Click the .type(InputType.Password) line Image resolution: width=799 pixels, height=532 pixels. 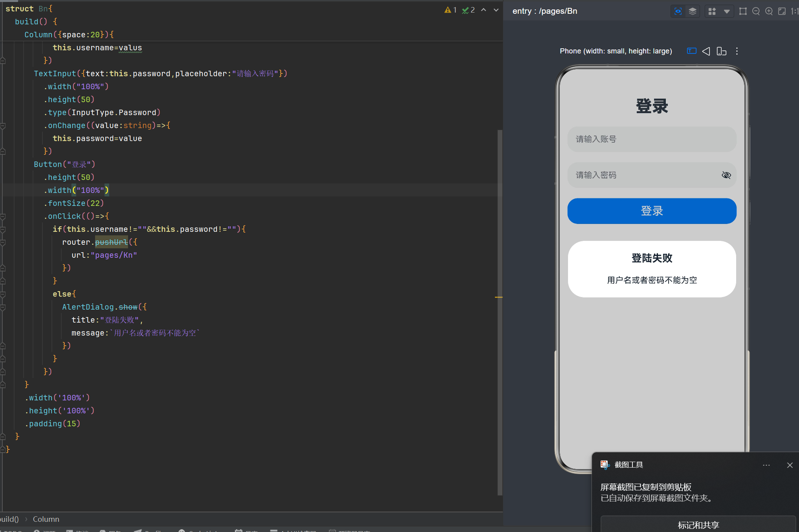[102, 112]
